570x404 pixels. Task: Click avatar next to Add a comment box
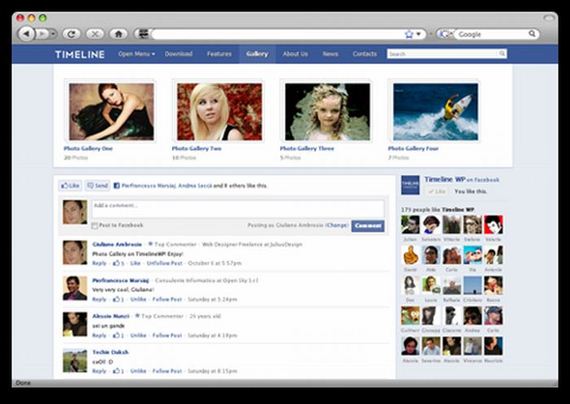tap(75, 212)
